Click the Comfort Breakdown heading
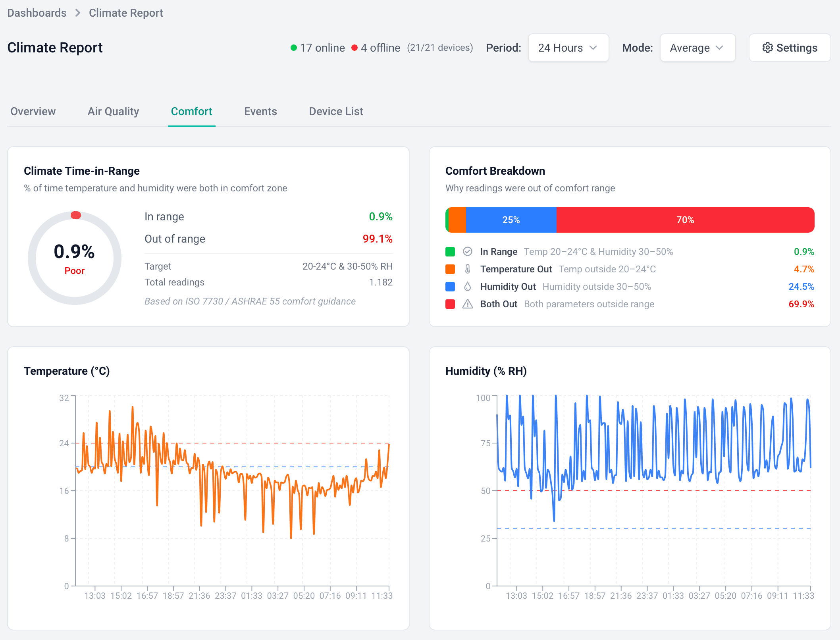The width and height of the screenshot is (840, 640). point(495,171)
